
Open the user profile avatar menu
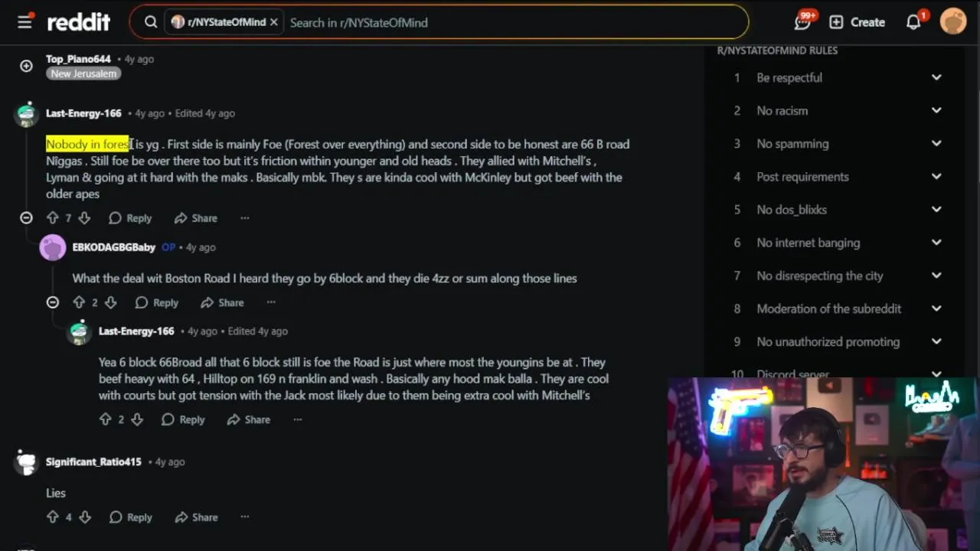click(953, 22)
